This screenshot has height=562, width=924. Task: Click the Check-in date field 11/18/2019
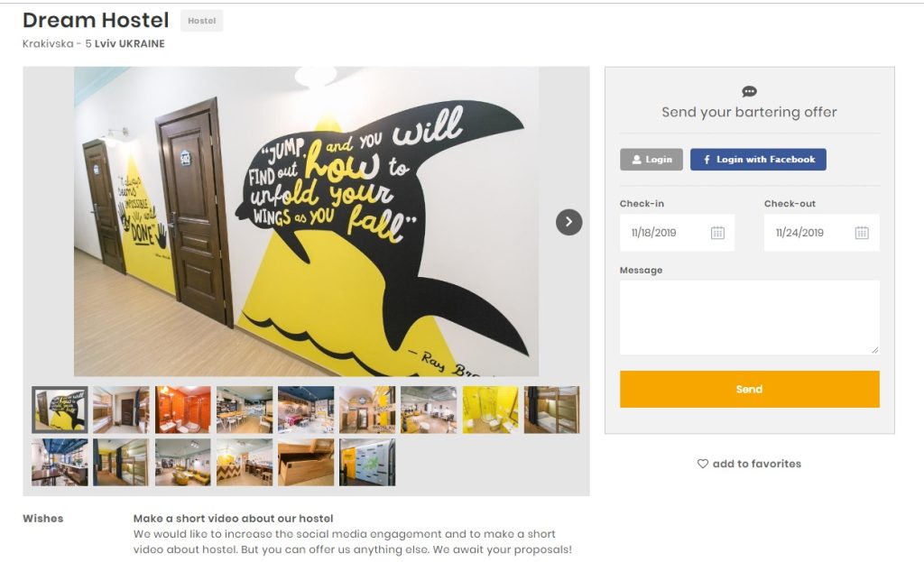click(x=677, y=233)
